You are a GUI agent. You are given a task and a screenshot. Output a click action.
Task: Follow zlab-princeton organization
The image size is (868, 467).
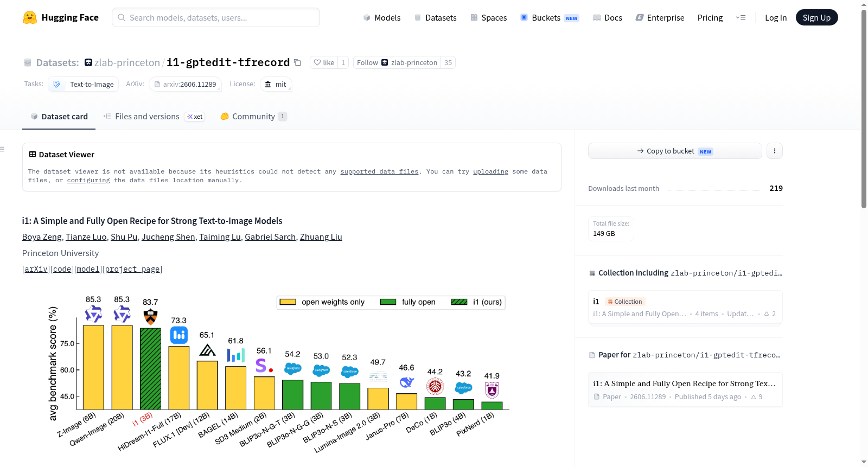click(397, 62)
